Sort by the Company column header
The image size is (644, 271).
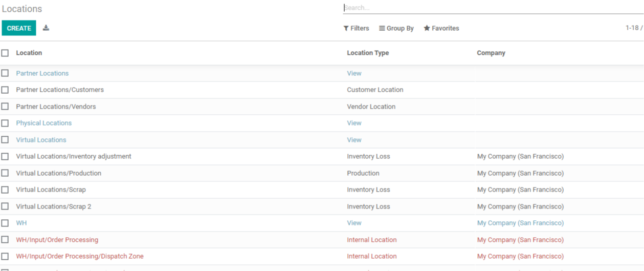pos(491,53)
